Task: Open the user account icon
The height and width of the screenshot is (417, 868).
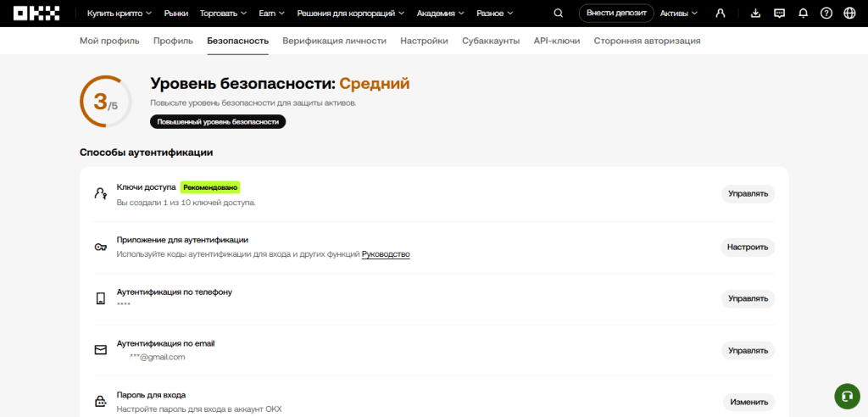Action: (x=721, y=14)
